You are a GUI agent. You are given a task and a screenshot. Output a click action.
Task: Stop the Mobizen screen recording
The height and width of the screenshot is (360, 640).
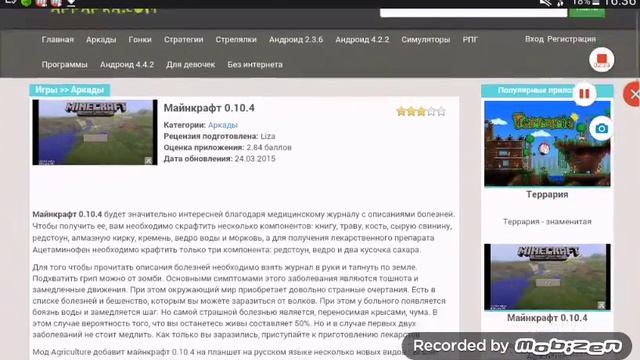click(602, 60)
